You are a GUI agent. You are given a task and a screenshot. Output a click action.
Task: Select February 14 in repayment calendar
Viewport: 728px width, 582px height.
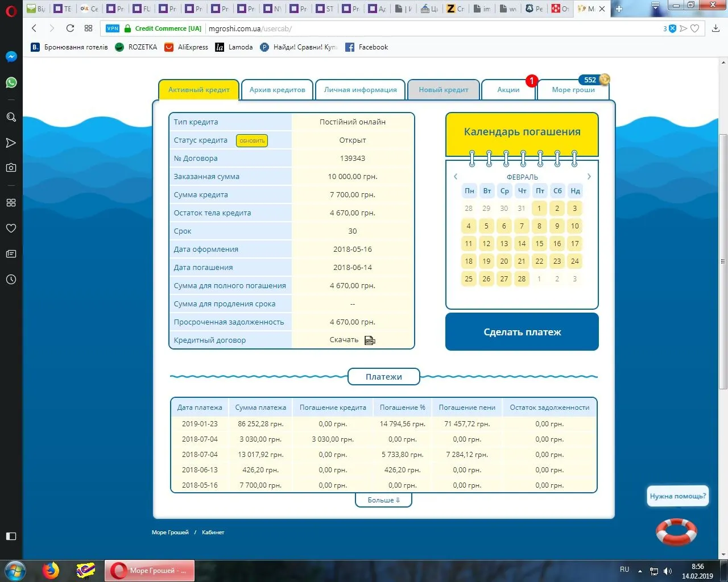522,244
